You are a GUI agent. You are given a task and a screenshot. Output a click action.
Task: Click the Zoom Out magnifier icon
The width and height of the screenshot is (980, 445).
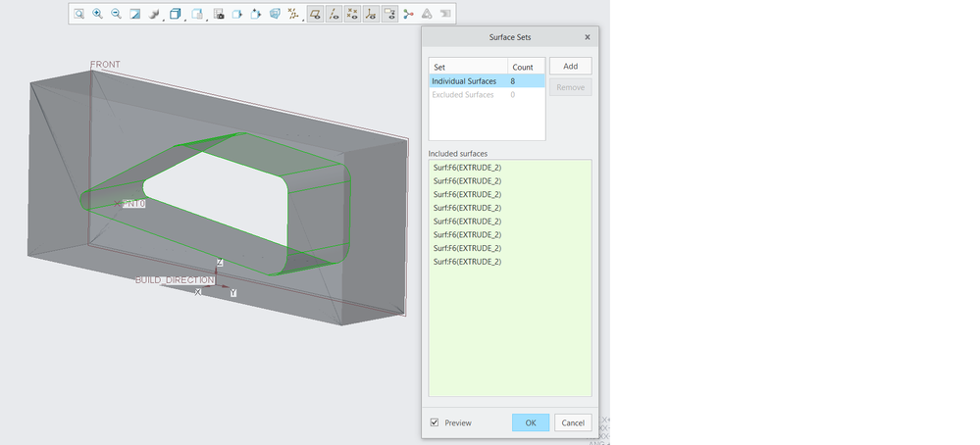tap(116, 14)
